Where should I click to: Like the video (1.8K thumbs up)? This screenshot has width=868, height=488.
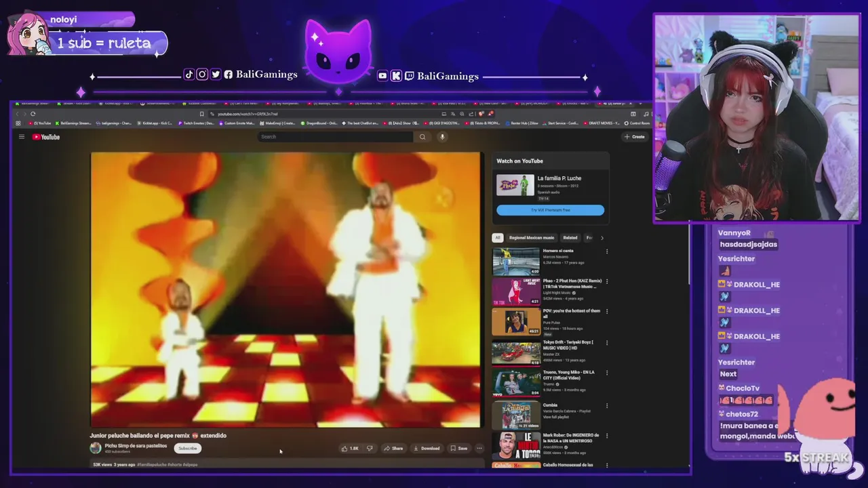point(351,448)
